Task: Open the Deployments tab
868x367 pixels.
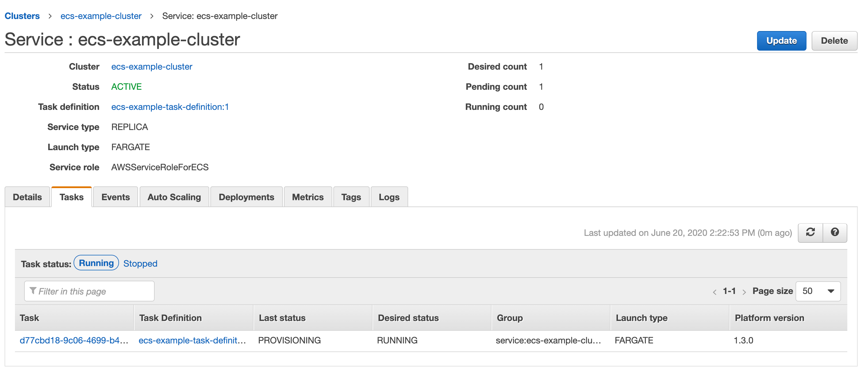Action: tap(246, 197)
